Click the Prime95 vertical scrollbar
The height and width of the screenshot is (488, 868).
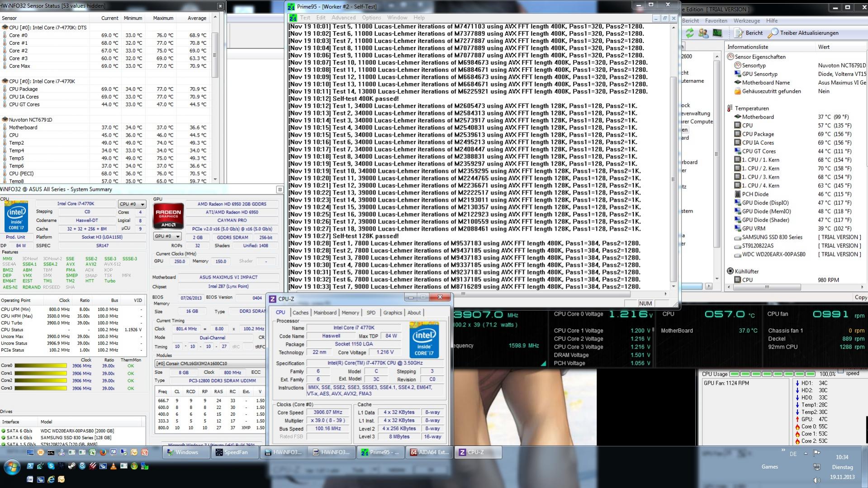(x=673, y=156)
